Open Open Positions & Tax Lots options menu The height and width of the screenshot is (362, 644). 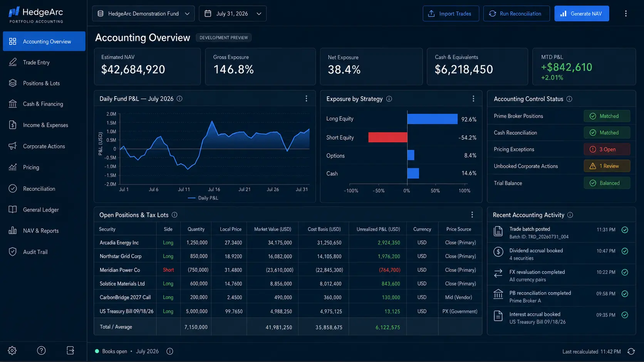click(472, 215)
